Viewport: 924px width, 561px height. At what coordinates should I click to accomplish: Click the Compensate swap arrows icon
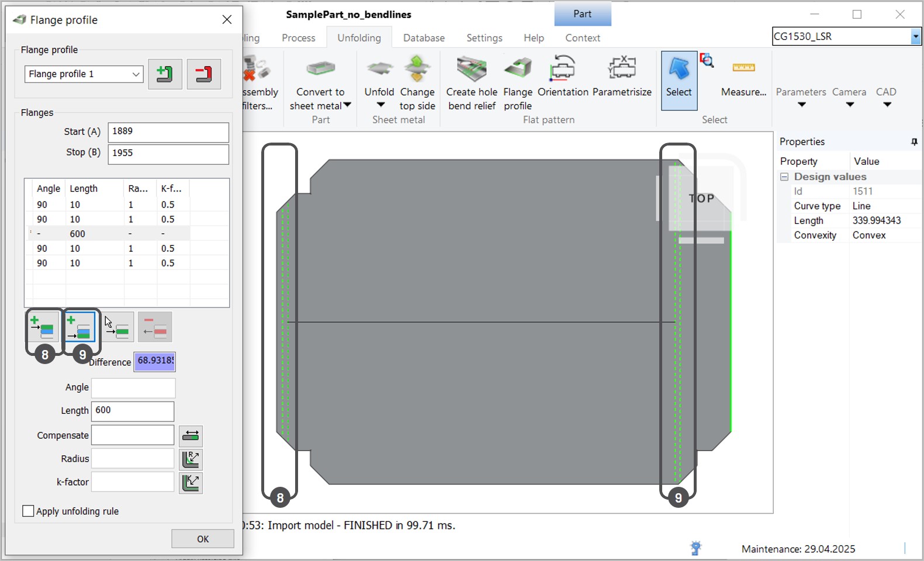pos(191,436)
